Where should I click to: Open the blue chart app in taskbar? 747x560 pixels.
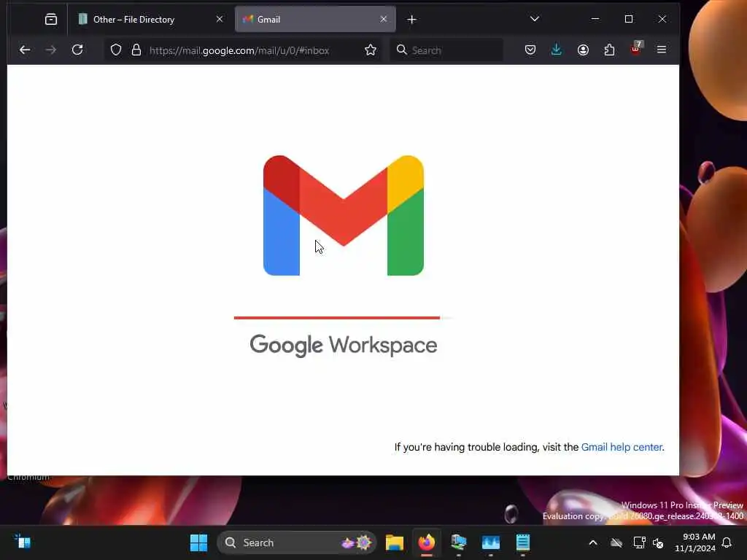tap(491, 542)
